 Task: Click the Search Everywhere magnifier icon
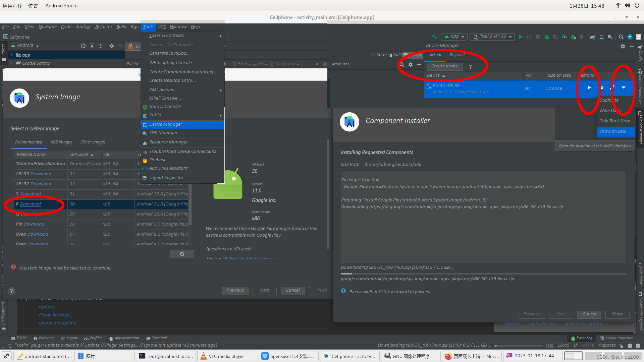tap(621, 37)
